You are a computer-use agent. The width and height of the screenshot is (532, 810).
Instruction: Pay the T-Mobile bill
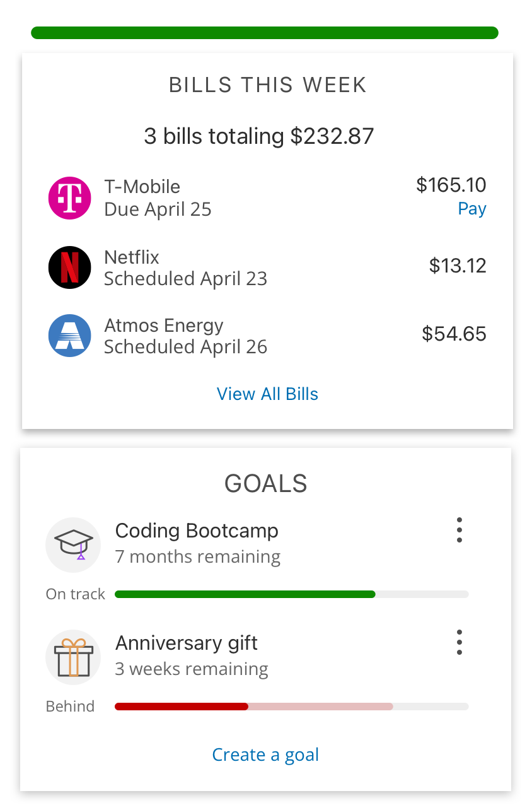pyautogui.click(x=472, y=209)
